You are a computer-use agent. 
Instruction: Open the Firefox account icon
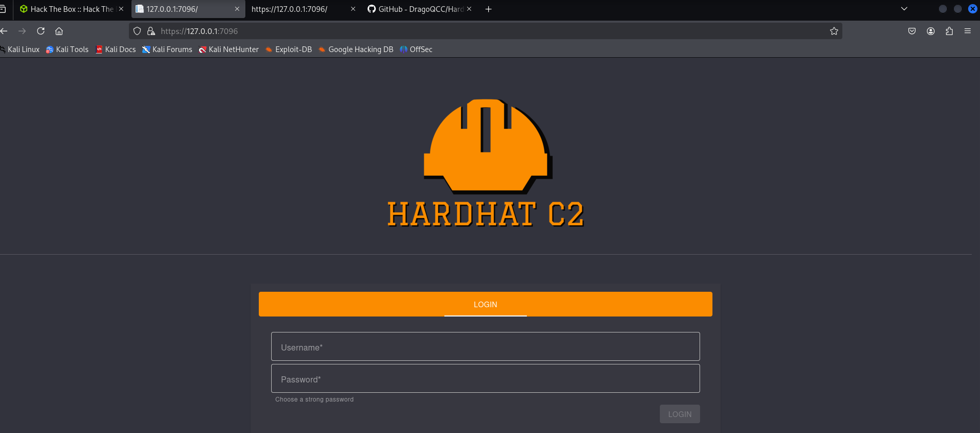[x=931, y=31]
